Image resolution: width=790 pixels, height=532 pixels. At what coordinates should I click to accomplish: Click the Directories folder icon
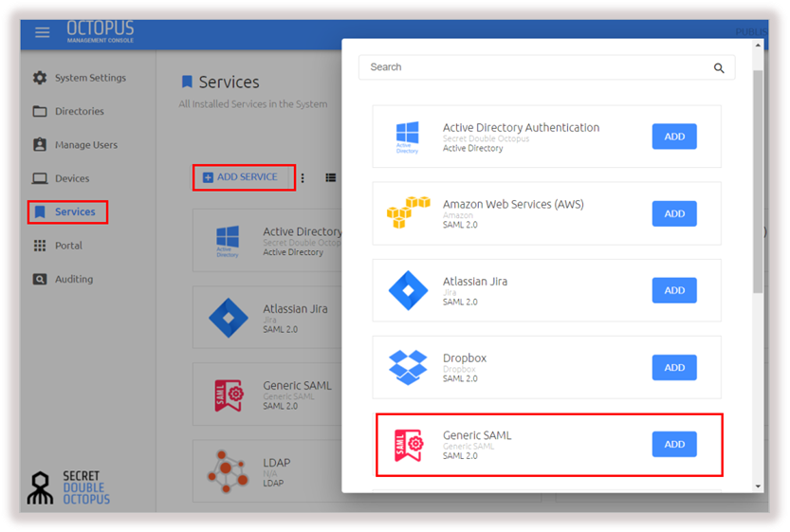tap(40, 111)
